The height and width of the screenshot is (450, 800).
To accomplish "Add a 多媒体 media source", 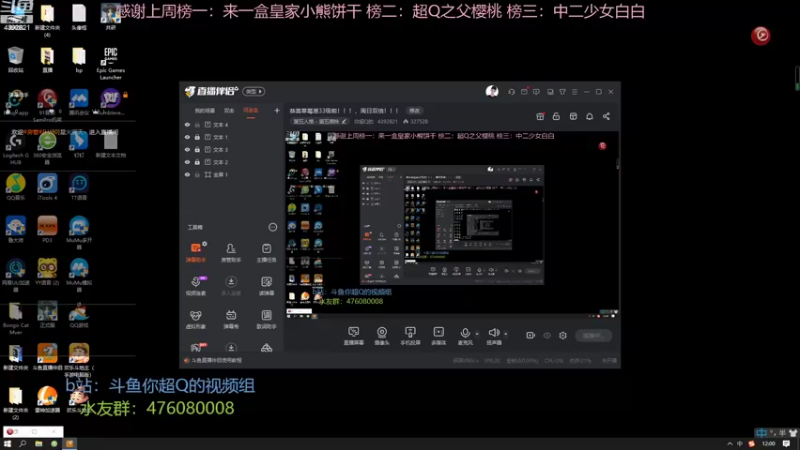I will [439, 336].
